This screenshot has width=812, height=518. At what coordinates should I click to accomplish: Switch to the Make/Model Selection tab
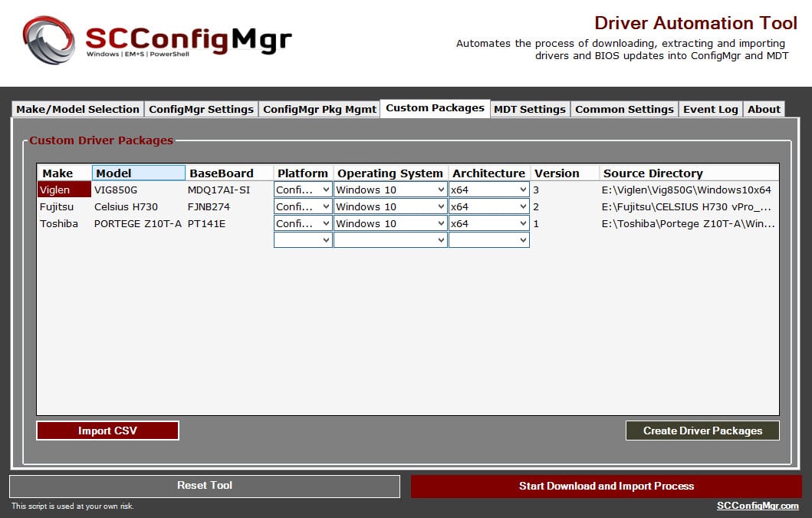point(77,109)
